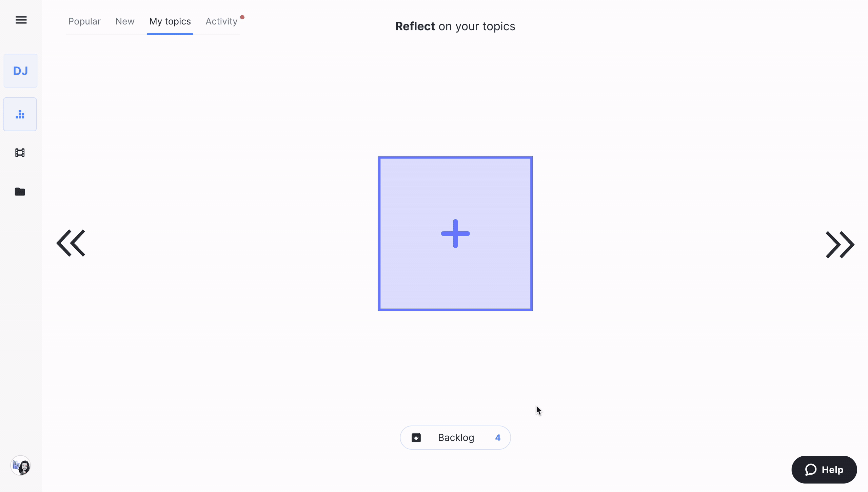Click the Help button label

tap(832, 470)
